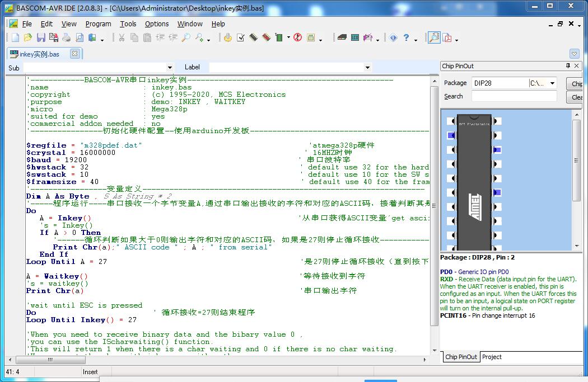Open the Help menu
Image resolution: width=588 pixels, height=382 pixels.
click(218, 24)
